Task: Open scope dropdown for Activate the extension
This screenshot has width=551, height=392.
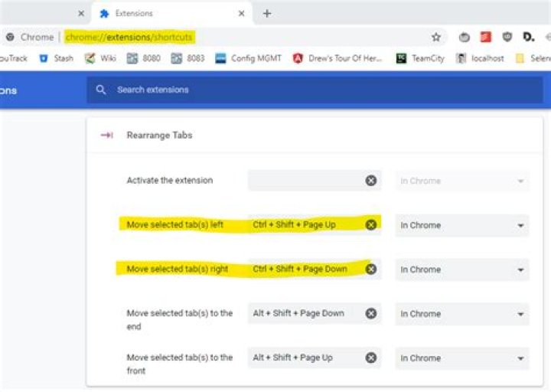Action: click(462, 181)
